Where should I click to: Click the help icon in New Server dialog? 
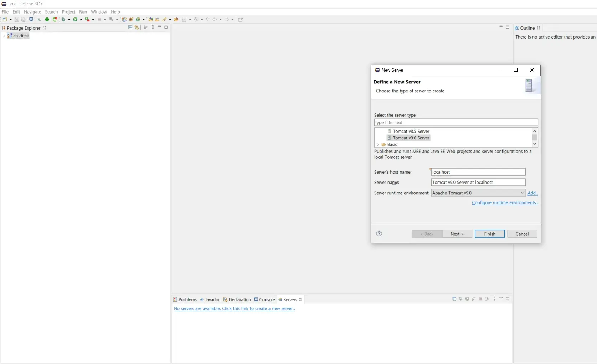pyautogui.click(x=379, y=234)
